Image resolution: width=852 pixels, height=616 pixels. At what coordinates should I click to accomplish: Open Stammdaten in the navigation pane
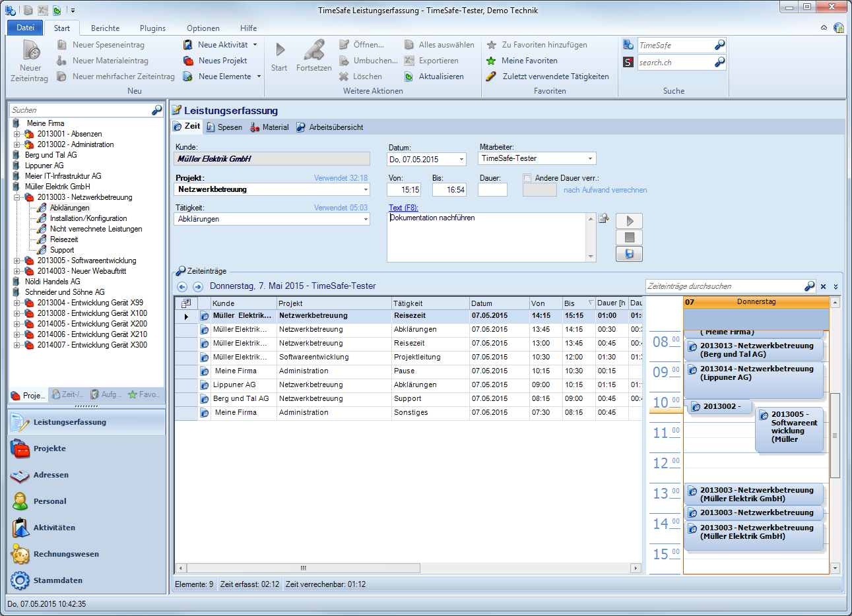pyautogui.click(x=87, y=580)
